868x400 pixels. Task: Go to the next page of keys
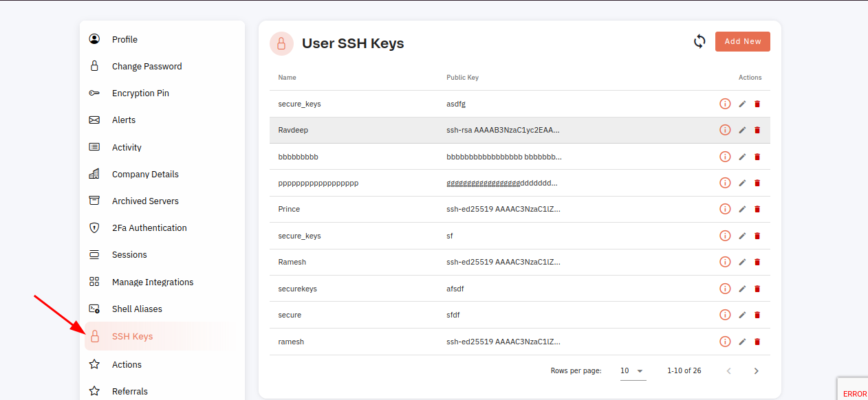point(757,371)
